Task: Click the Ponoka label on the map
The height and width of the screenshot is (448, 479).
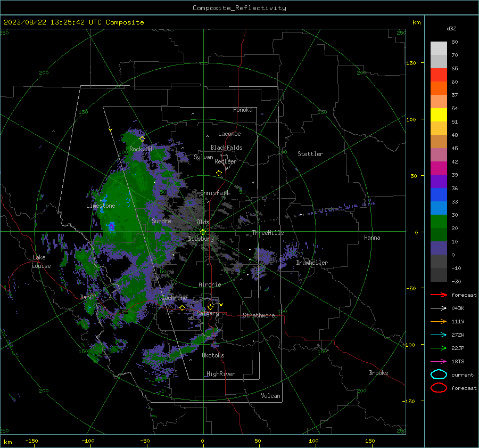Action: point(243,110)
